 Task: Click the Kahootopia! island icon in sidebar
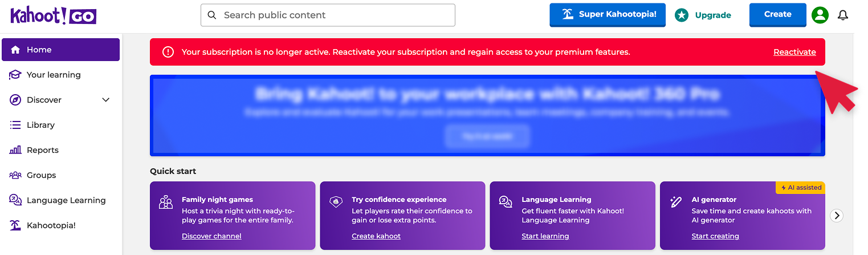[15, 225]
